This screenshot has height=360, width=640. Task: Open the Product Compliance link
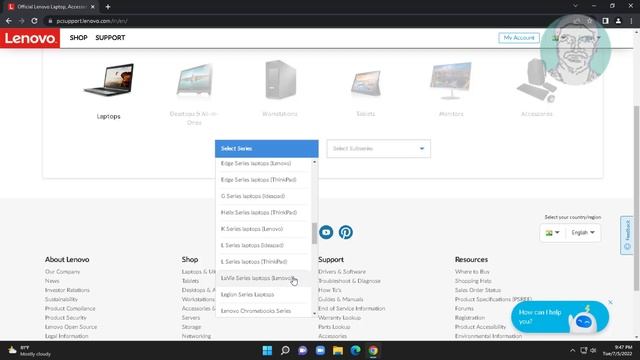pos(70,308)
